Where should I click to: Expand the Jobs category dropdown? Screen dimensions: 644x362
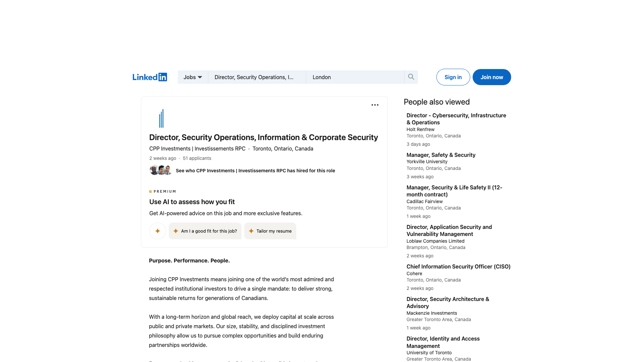(193, 77)
